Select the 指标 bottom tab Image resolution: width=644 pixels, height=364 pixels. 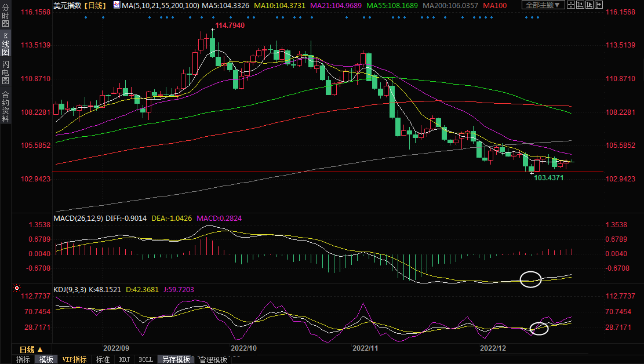[x=23, y=359]
